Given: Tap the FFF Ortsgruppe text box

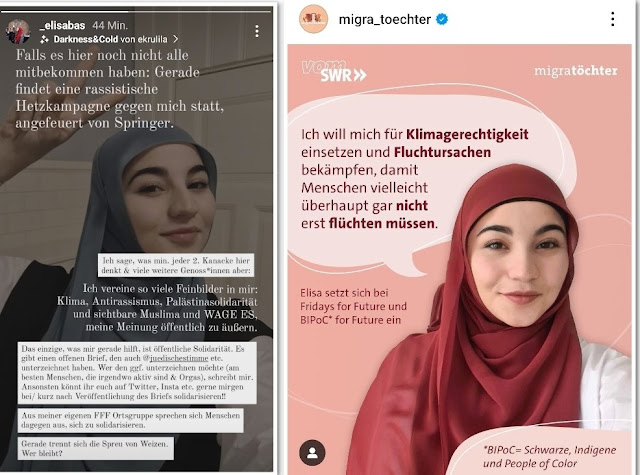Looking at the screenshot, I should pos(131,420).
